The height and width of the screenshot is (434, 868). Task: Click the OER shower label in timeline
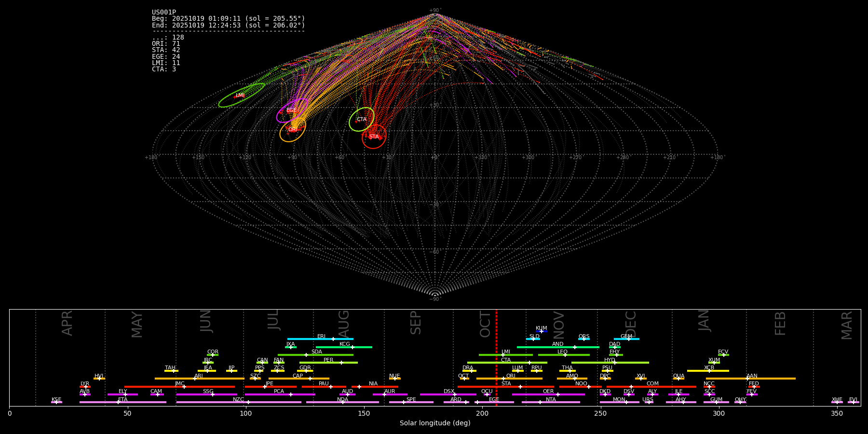tap(548, 391)
